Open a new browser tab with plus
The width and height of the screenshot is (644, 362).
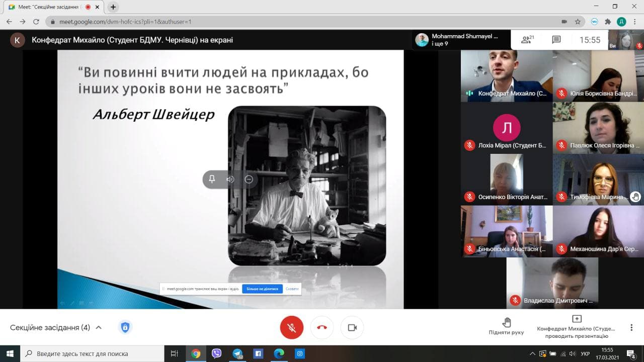[x=113, y=7]
